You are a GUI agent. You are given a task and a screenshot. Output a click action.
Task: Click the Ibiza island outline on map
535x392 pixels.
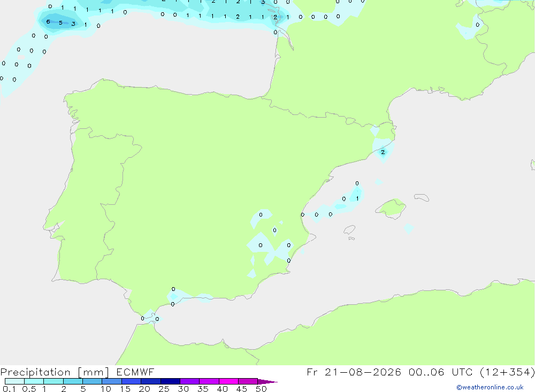tap(349, 230)
